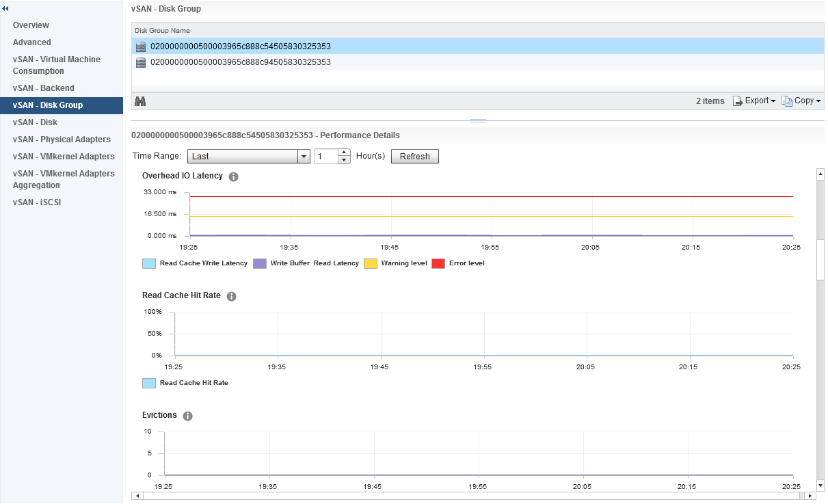The image size is (828, 504).
Task: Click the Copy icon
Action: click(787, 101)
